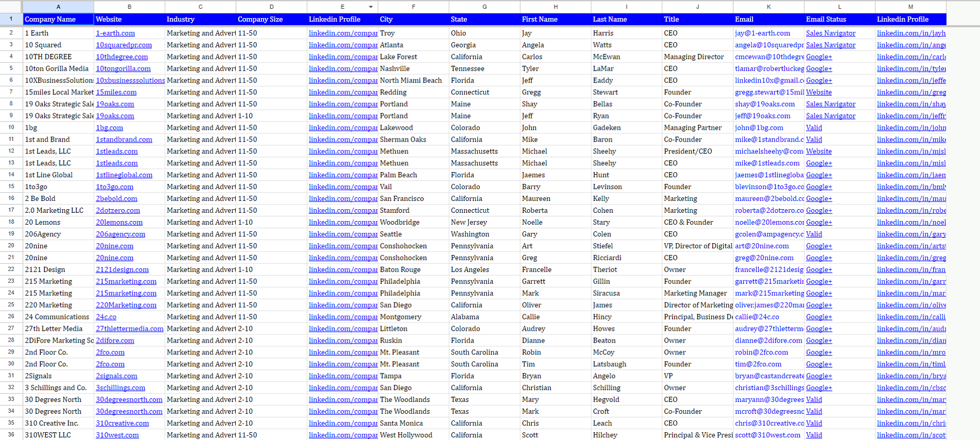980x440 pixels.
Task: Open the 20lemons.com link
Action: pos(119,223)
